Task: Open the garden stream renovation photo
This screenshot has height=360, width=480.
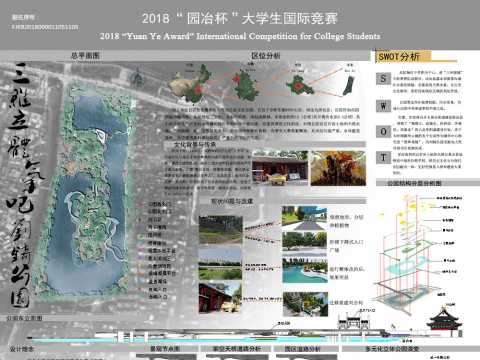Action: point(305,304)
